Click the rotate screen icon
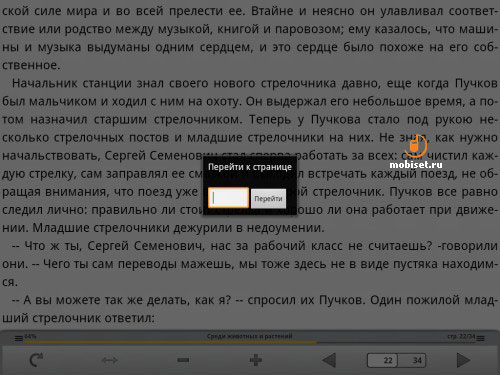Viewport: 500px width, 375px height. [36, 360]
